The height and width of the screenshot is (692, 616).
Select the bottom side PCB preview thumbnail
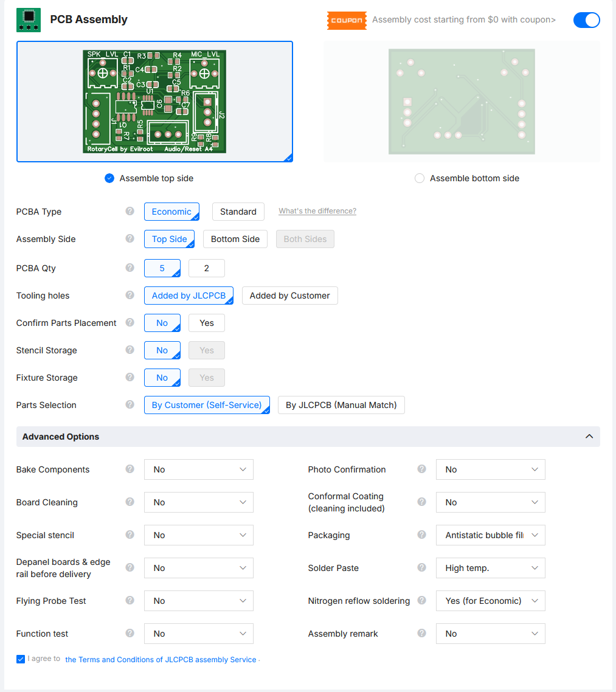462,102
